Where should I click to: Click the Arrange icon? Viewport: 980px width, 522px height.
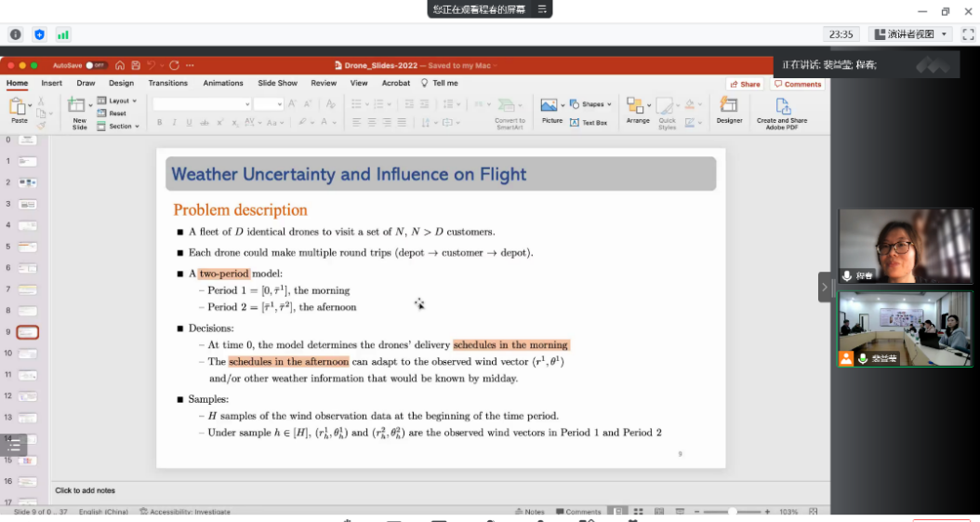coord(637,106)
